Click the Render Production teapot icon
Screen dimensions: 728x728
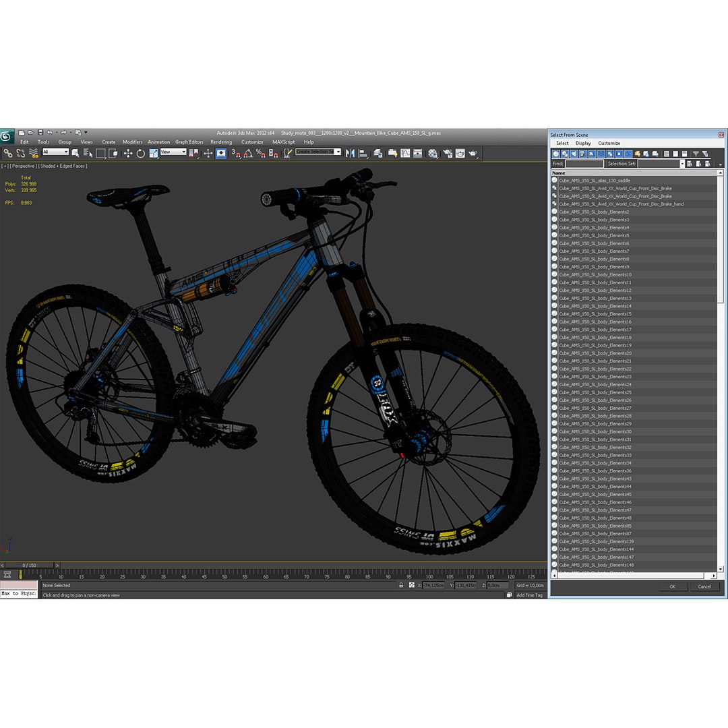473,153
